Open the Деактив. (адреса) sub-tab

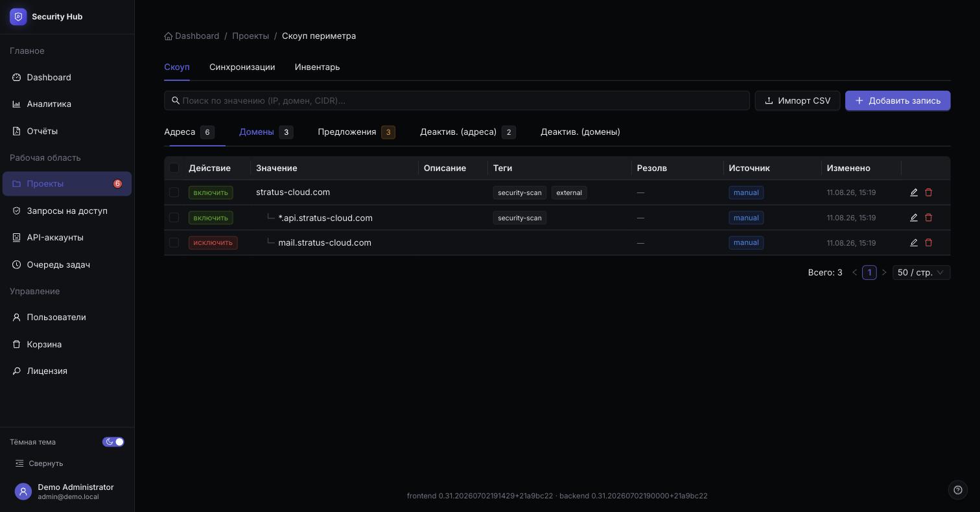pyautogui.click(x=468, y=132)
